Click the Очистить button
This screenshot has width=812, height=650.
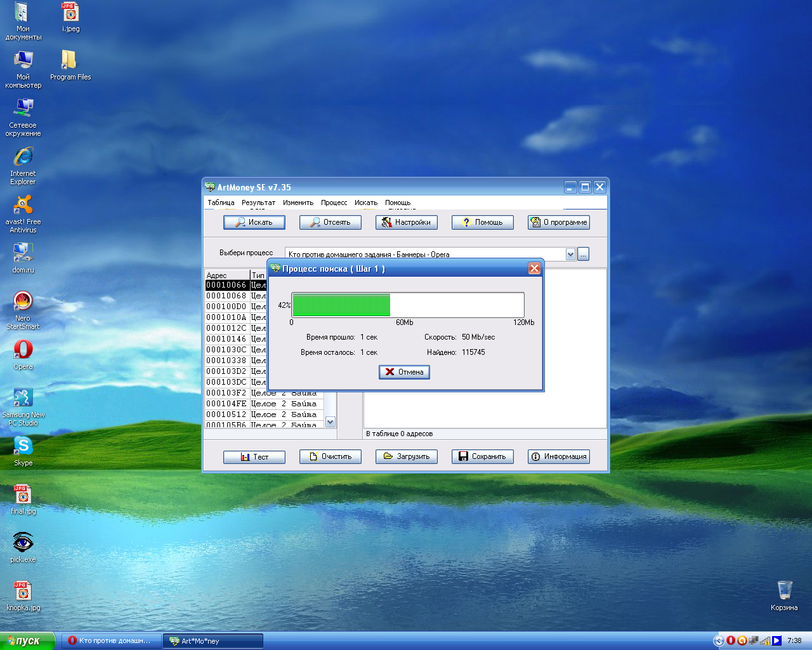click(330, 456)
